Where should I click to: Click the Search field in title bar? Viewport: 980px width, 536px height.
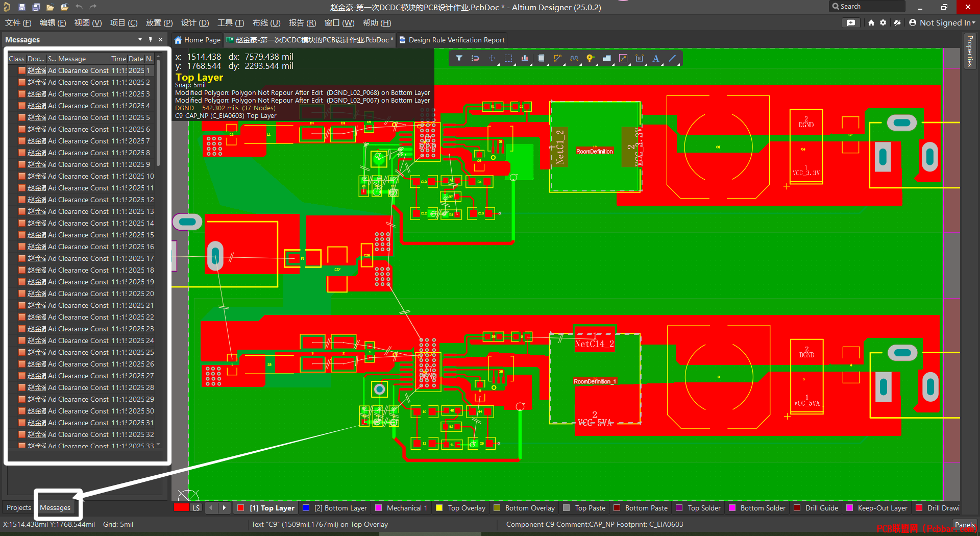point(867,7)
